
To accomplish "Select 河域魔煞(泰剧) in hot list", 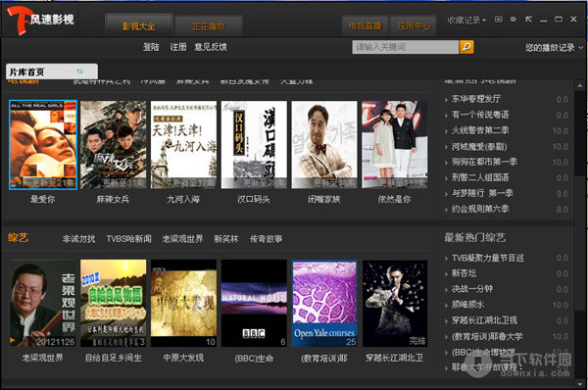I will tap(479, 146).
